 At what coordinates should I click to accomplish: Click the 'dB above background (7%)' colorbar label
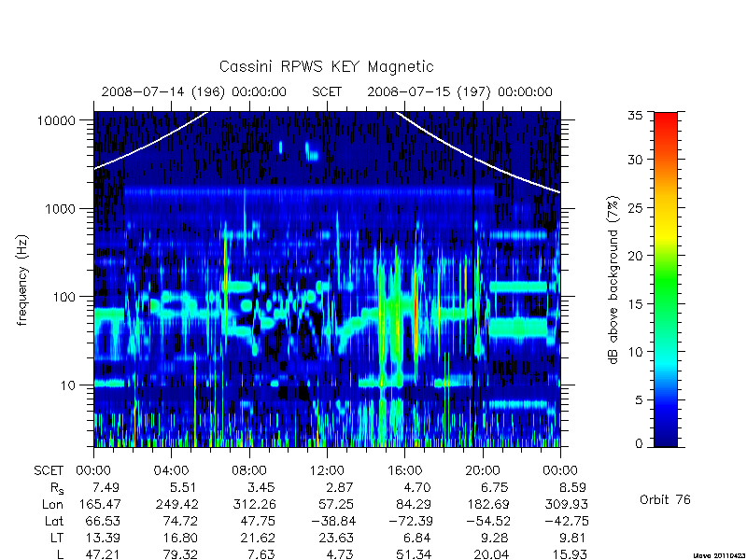coord(614,280)
